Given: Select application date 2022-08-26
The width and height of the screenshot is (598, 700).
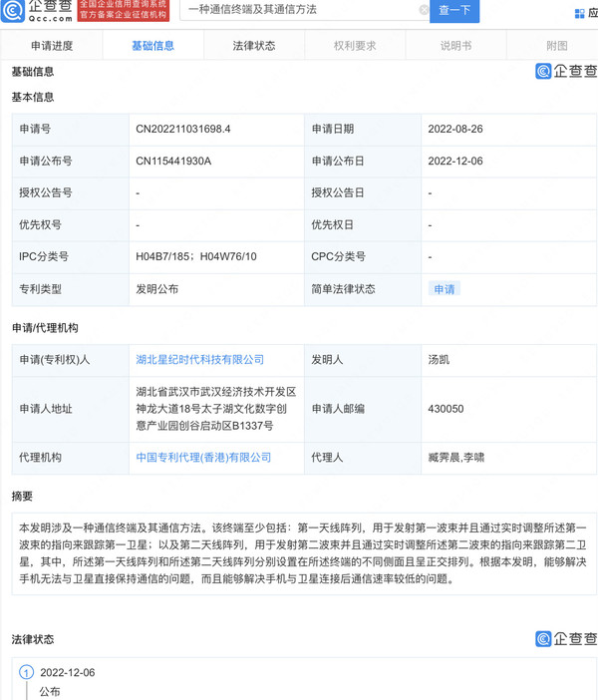Looking at the screenshot, I should pos(455,129).
